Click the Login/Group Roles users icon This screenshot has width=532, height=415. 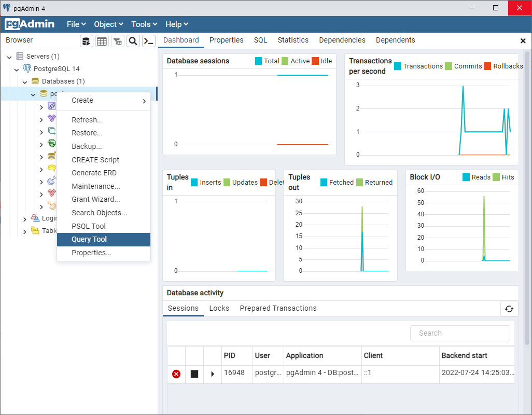point(35,218)
